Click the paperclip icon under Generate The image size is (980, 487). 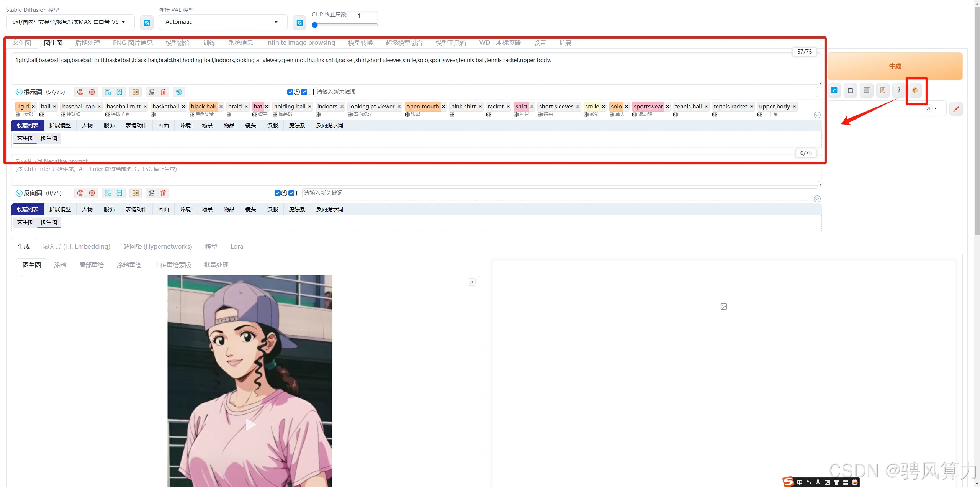point(898,90)
